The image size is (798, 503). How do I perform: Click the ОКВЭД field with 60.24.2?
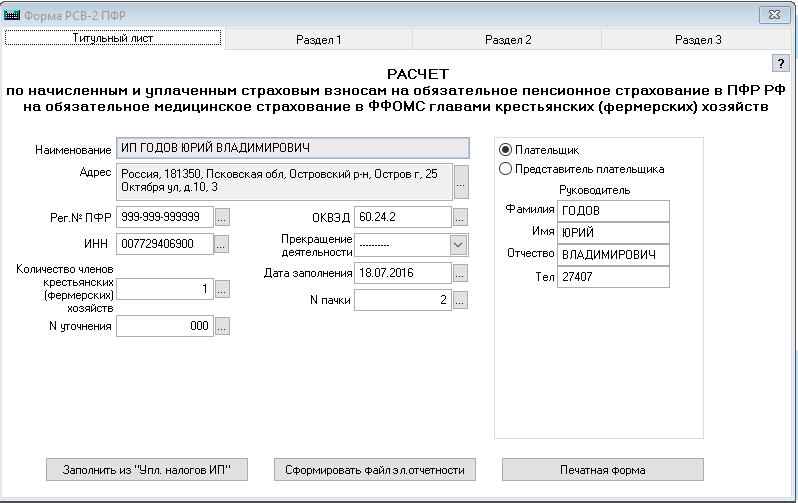[x=403, y=217]
